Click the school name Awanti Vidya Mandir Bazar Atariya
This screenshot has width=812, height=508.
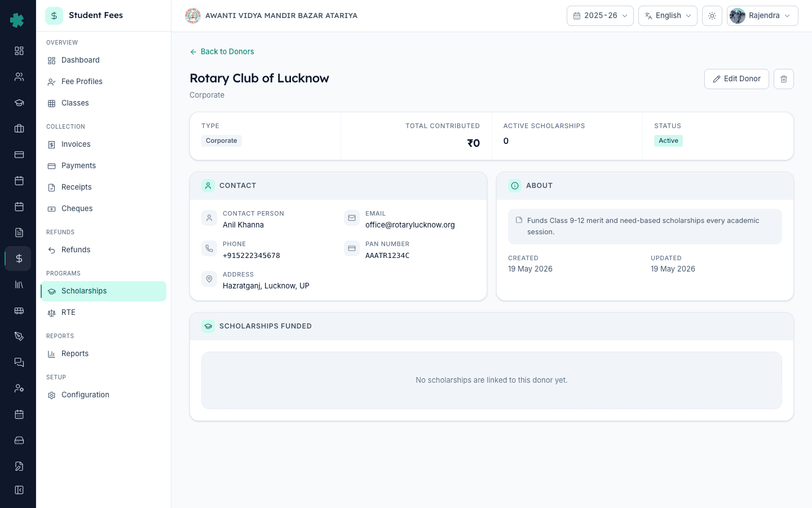[281, 16]
